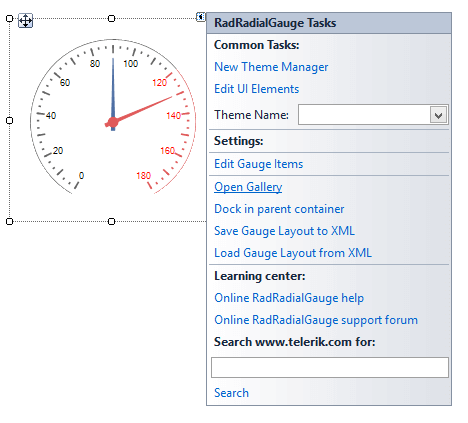Select the blue gauge needle
The image size is (468, 423).
click(113, 94)
